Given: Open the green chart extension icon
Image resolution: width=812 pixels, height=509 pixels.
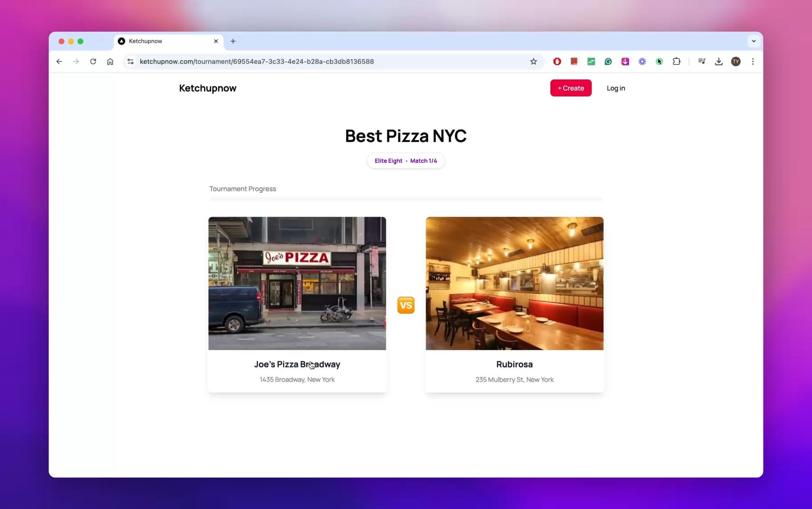Looking at the screenshot, I should 591,61.
